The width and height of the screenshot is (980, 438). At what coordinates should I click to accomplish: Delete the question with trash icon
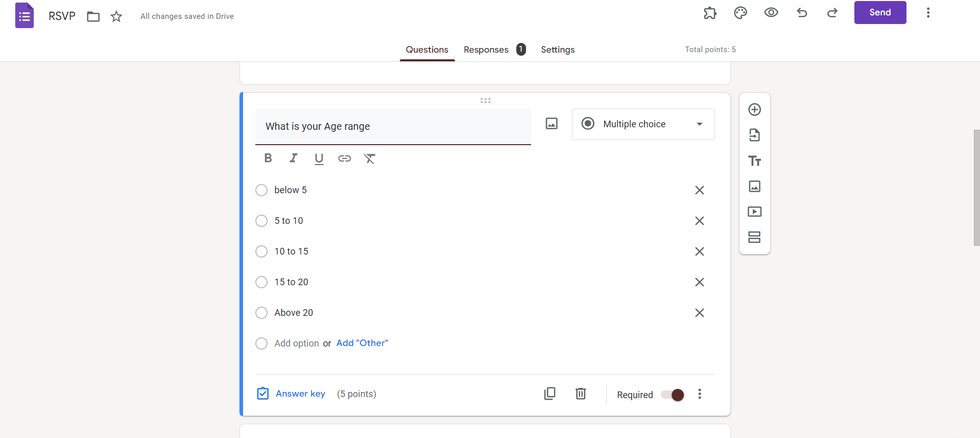pos(581,394)
